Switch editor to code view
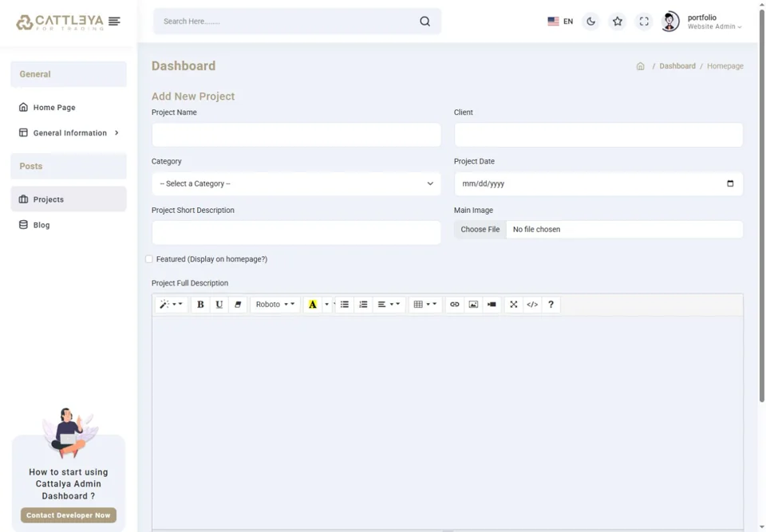Viewport: 766px width, 532px height. coord(532,305)
